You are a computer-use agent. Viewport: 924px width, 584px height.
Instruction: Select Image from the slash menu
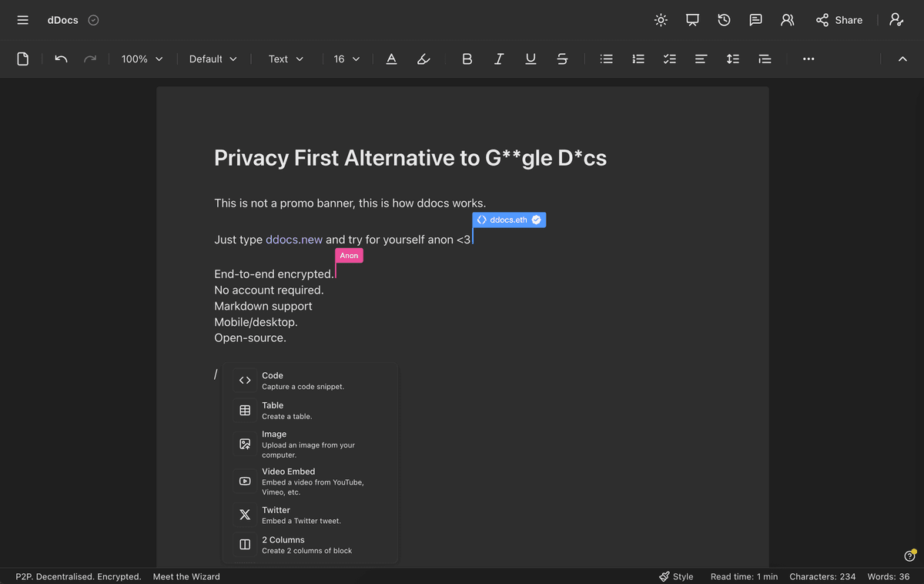click(x=310, y=444)
